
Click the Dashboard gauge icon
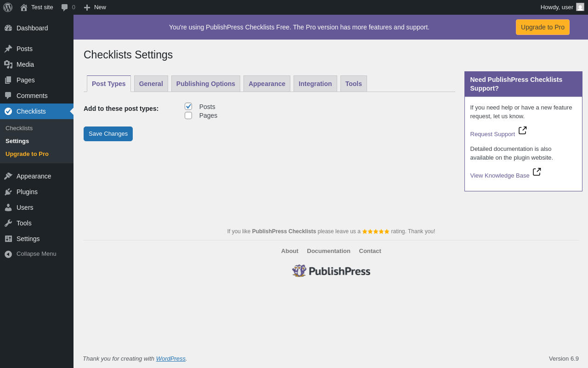tap(8, 28)
